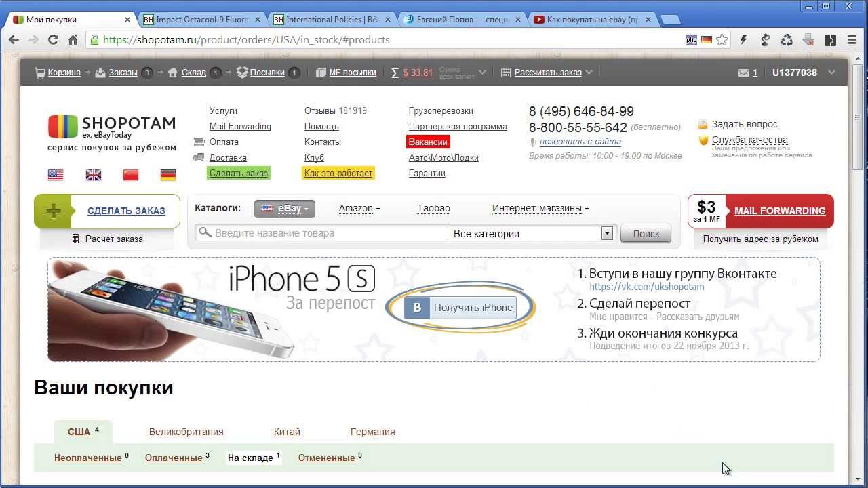Click the product name search field
The image size is (868, 488).
pyautogui.click(x=322, y=233)
